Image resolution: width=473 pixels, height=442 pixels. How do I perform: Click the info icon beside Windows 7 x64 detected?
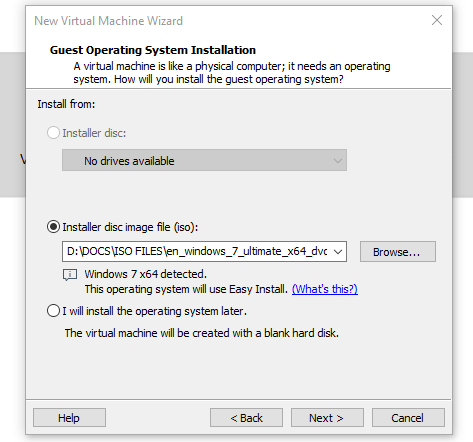70,275
